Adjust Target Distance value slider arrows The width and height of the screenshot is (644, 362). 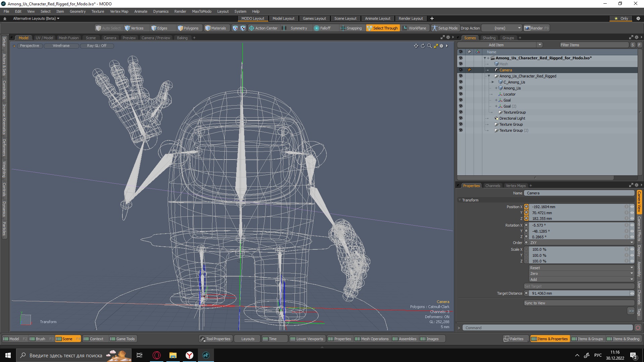632,293
